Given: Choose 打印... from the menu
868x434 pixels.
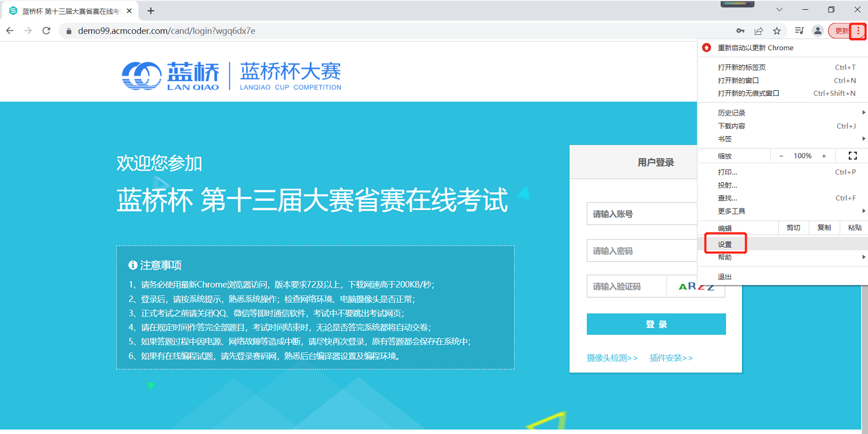Looking at the screenshot, I should tap(783, 172).
